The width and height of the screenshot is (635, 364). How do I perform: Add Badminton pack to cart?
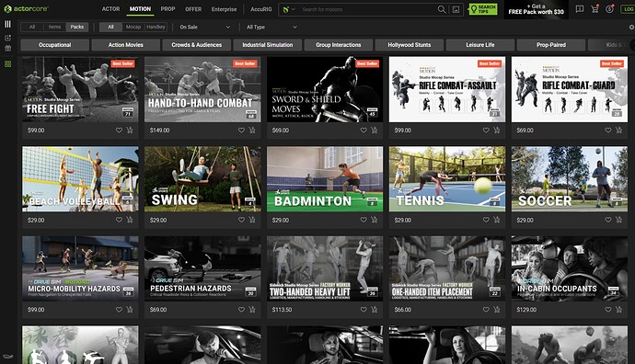375,220
